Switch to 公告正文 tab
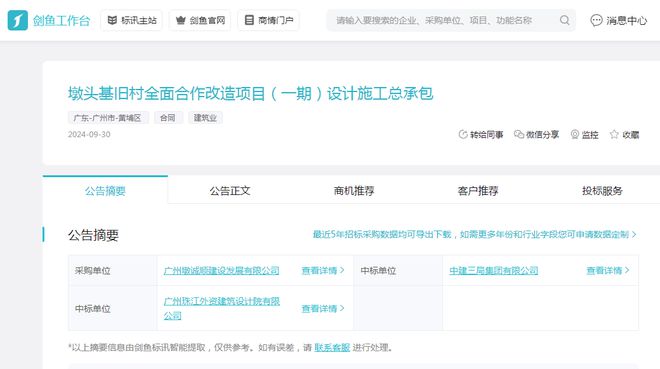This screenshot has width=660, height=369. pos(230,191)
